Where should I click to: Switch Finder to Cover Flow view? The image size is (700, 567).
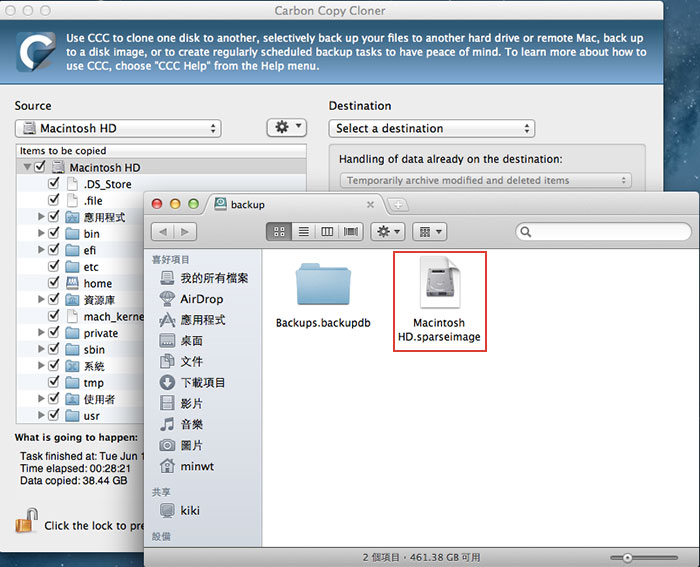(x=351, y=231)
